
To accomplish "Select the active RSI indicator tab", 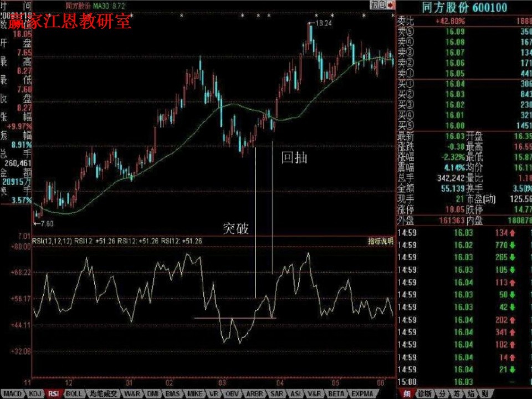I will [x=54, y=394].
